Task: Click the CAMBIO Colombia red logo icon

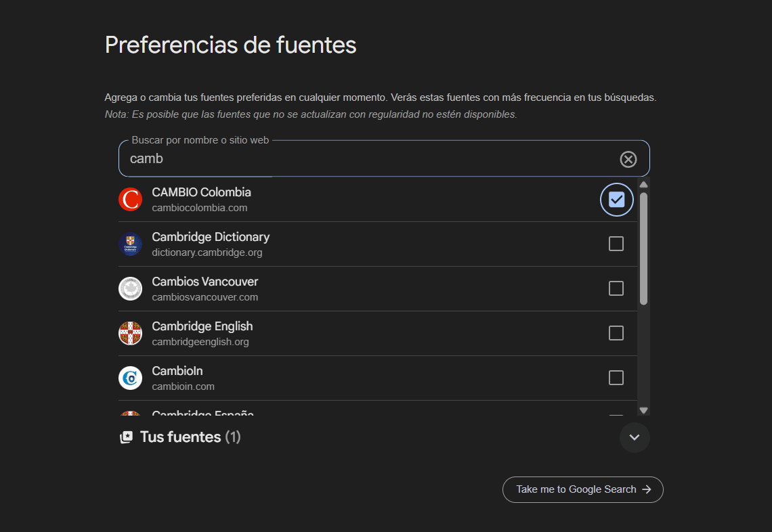Action: coord(131,199)
